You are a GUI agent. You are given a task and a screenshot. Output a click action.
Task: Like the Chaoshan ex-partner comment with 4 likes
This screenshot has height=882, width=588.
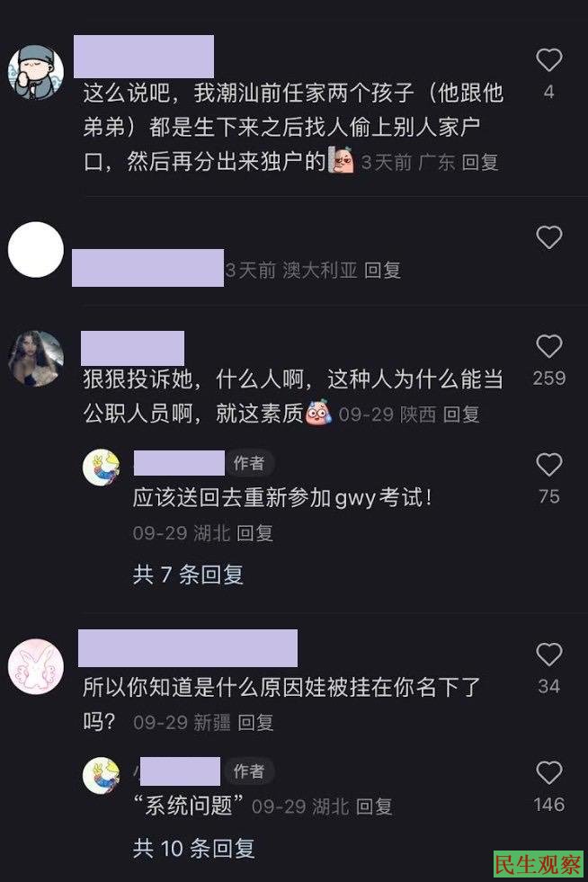[548, 60]
